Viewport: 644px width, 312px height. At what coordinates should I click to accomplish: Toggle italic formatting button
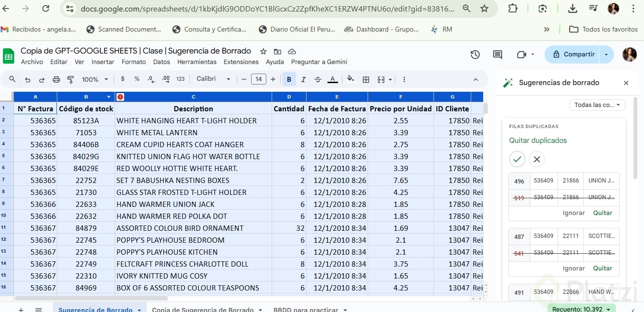tap(304, 79)
